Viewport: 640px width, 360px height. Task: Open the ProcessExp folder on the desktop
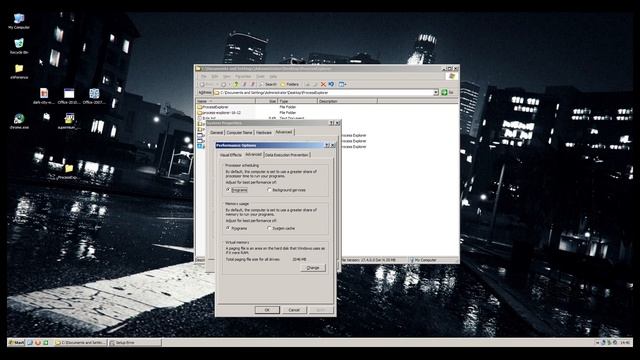69,171
